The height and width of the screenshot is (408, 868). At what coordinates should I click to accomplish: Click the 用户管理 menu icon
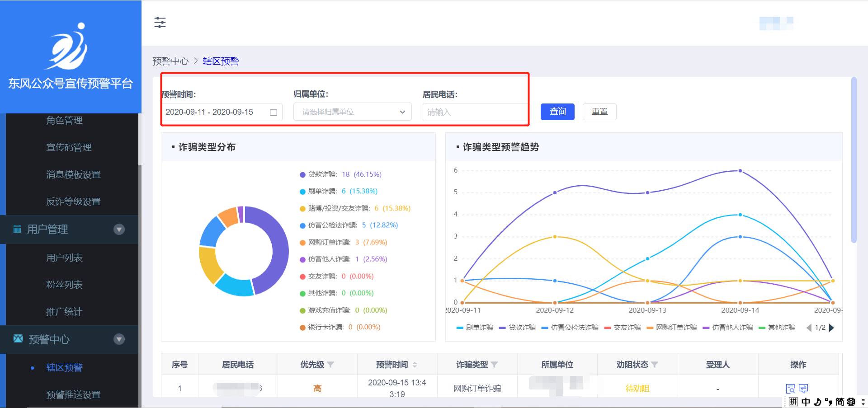tap(17, 229)
